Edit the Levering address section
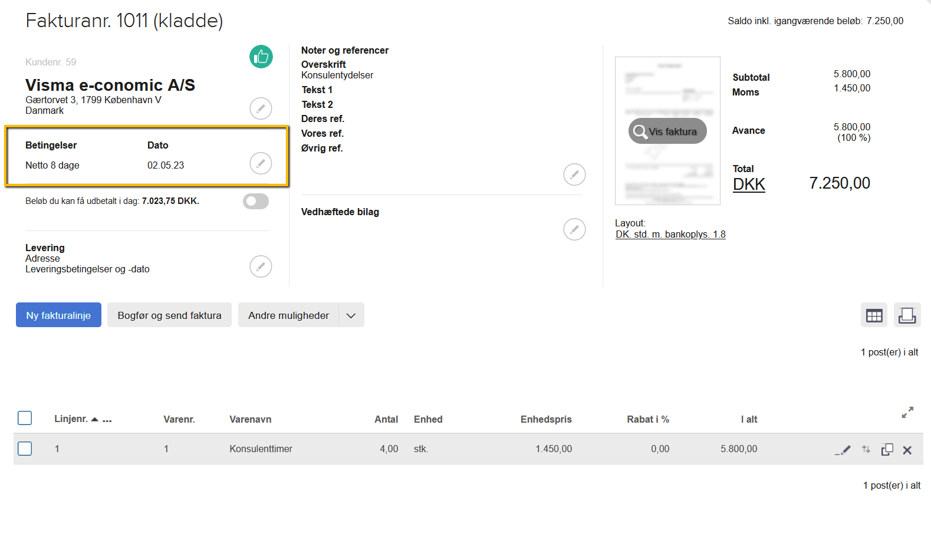Viewport: 931px width, 560px height. coord(261,266)
